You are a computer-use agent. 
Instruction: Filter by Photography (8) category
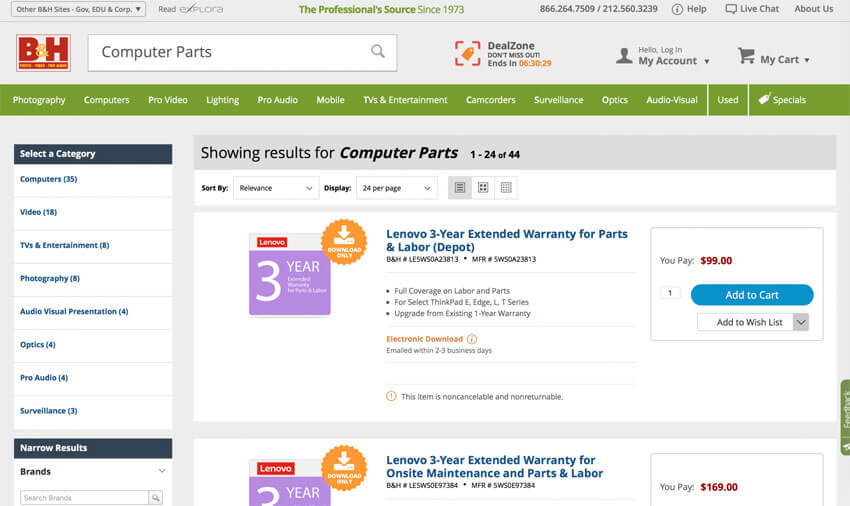coord(50,278)
